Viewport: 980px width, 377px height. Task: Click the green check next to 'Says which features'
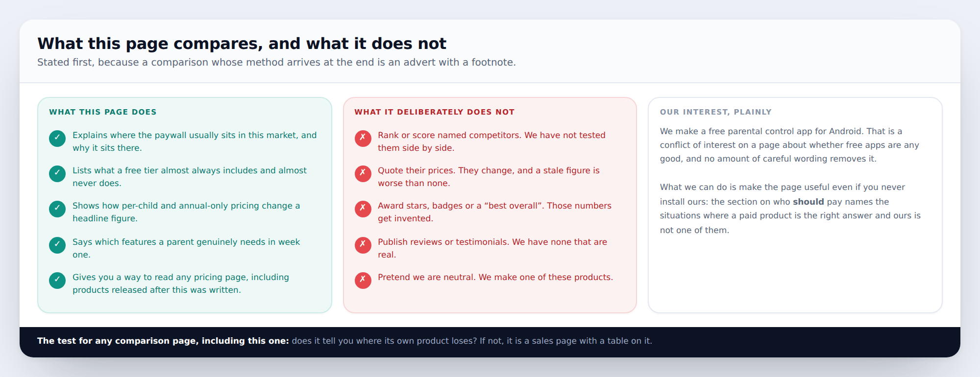57,245
